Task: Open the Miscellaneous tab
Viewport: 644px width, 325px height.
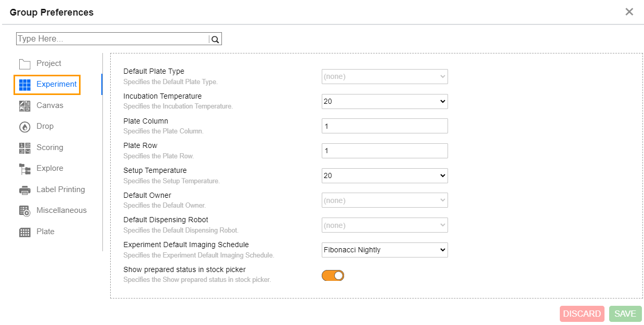Action: pos(61,210)
